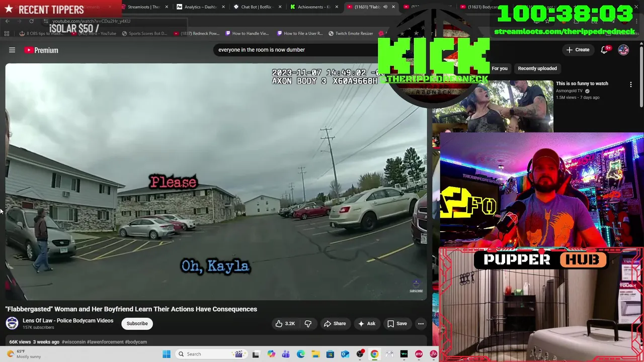Viewport: 644px width, 362px height.
Task: Click the bodycam video player
Action: click(216, 182)
